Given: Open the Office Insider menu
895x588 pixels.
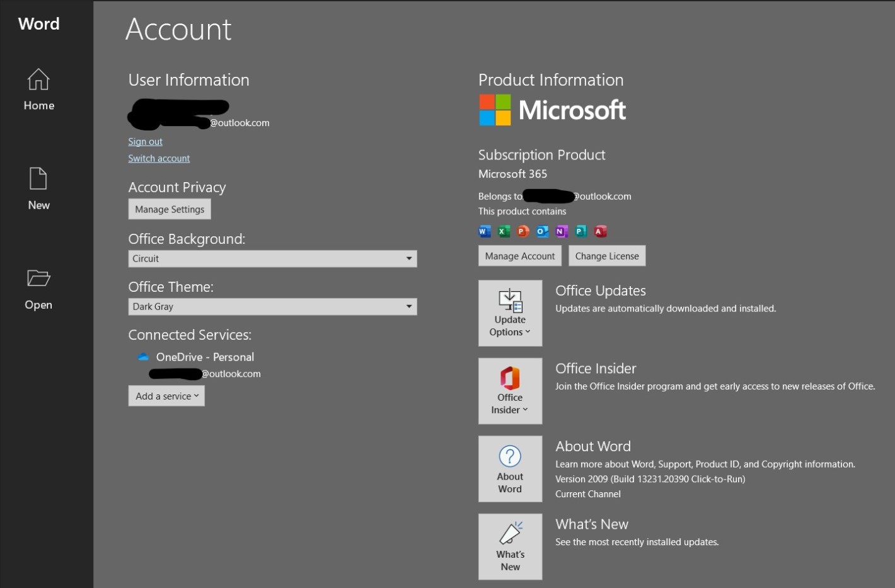Looking at the screenshot, I should pos(510,391).
